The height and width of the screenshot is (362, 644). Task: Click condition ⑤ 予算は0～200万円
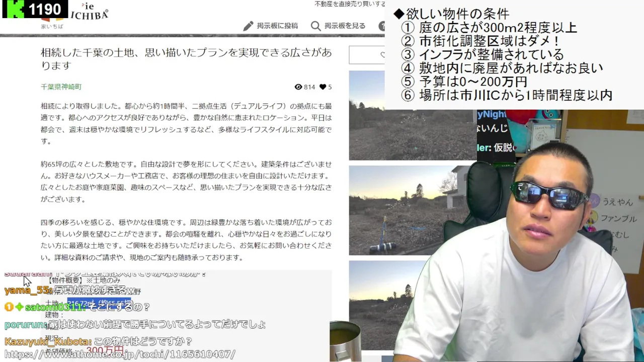click(464, 81)
